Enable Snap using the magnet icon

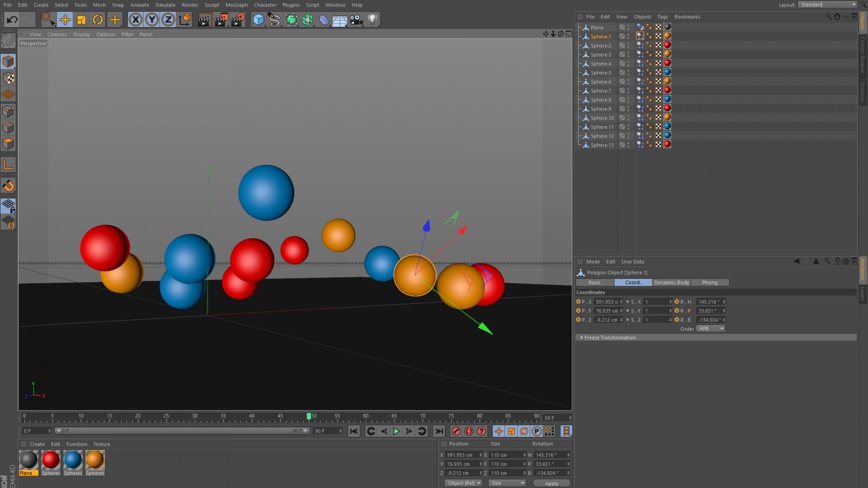8,186
